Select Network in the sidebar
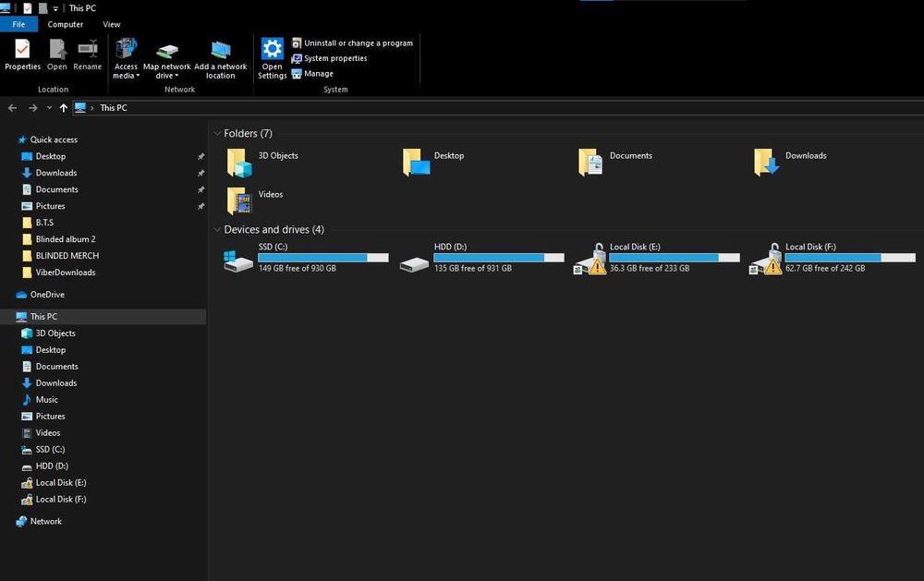 (45, 521)
